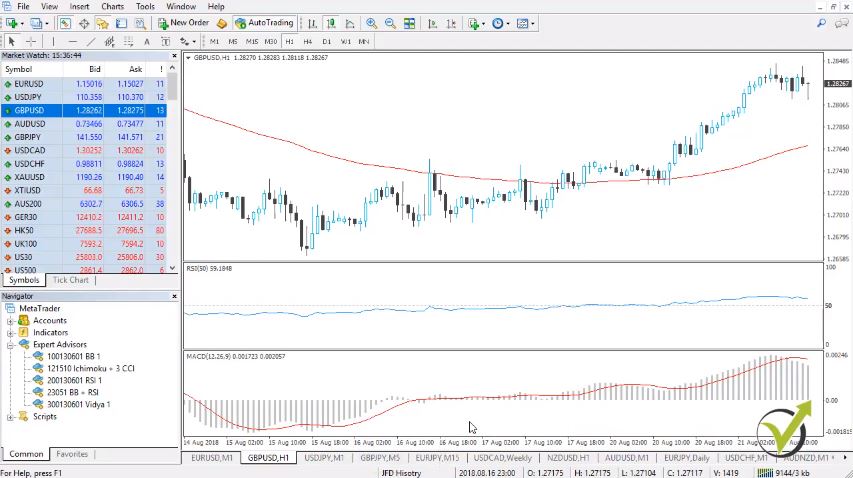Expand the Scripts tree node
Viewport: 853px width, 478px height.
click(x=10, y=417)
